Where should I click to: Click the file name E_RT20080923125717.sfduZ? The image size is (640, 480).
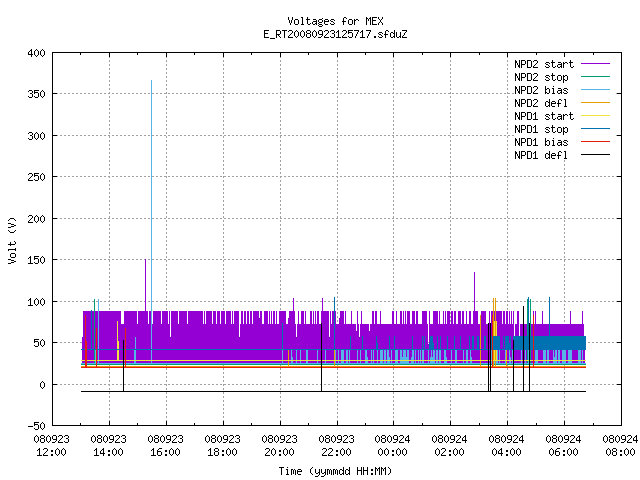[335, 34]
